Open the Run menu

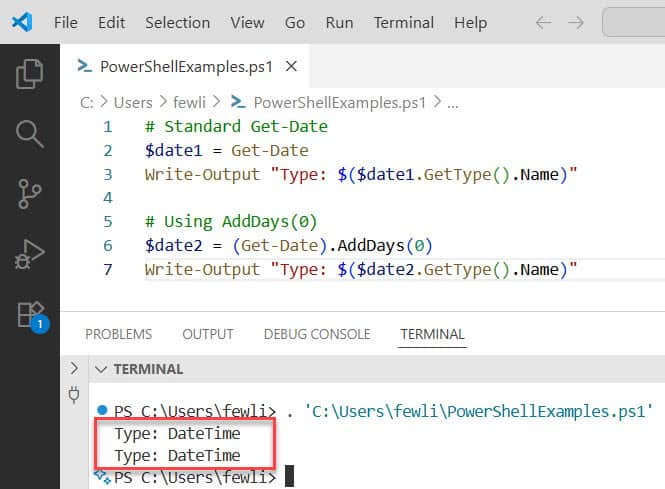339,22
